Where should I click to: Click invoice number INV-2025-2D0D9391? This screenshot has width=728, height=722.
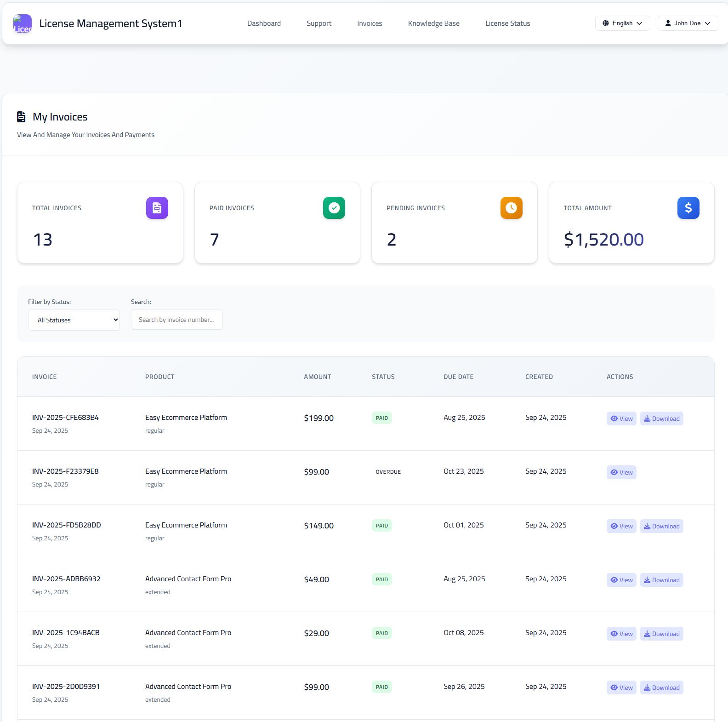point(66,687)
